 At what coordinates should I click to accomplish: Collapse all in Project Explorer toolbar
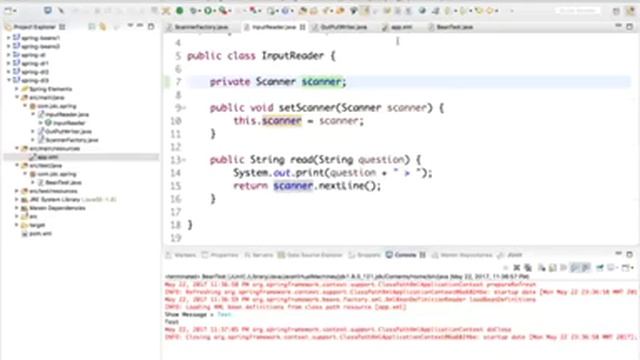pyautogui.click(x=92, y=27)
